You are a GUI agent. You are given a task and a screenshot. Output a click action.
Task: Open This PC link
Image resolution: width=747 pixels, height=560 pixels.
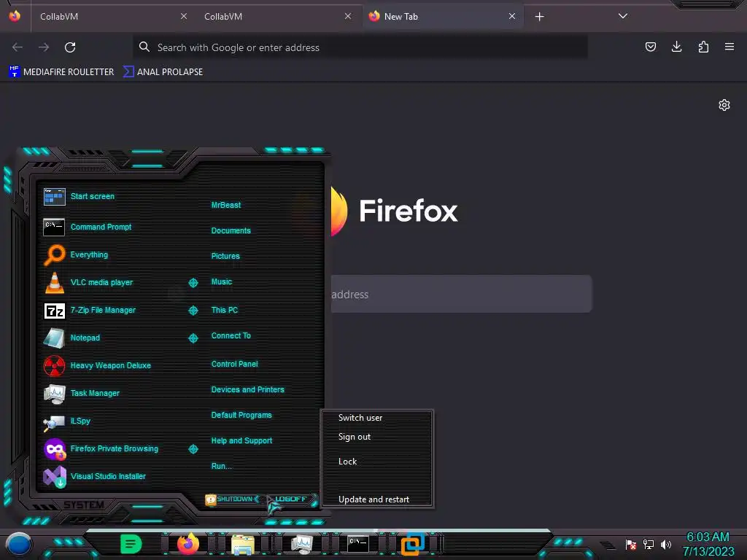click(225, 310)
